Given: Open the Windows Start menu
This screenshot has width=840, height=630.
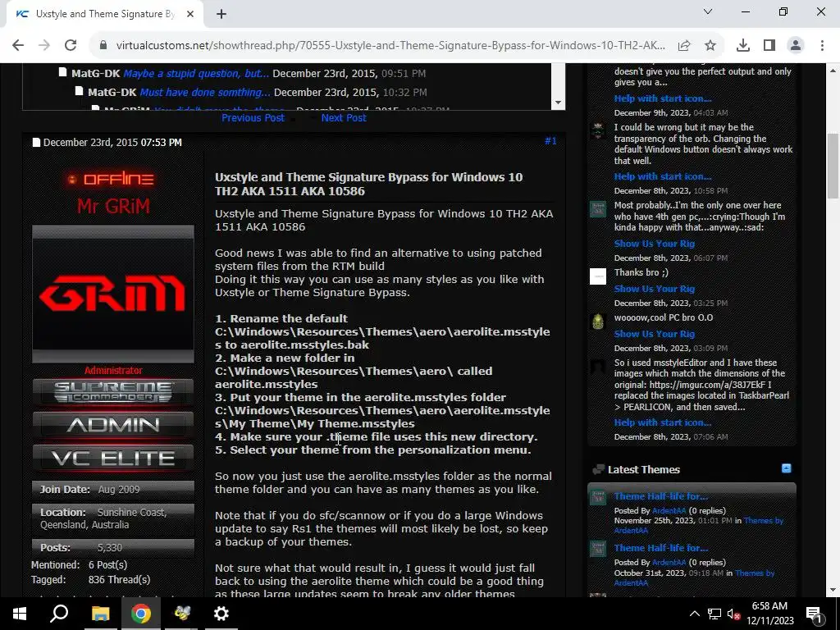Looking at the screenshot, I should tap(20, 614).
